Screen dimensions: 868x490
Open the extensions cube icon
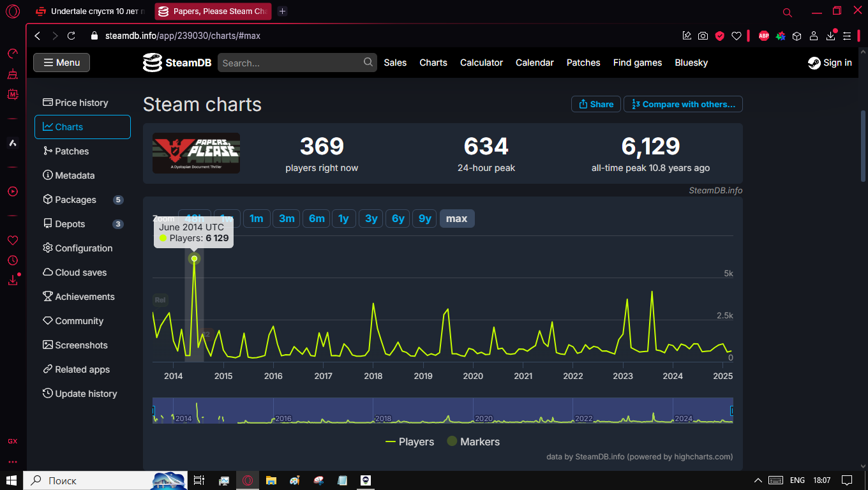pyautogui.click(x=797, y=36)
